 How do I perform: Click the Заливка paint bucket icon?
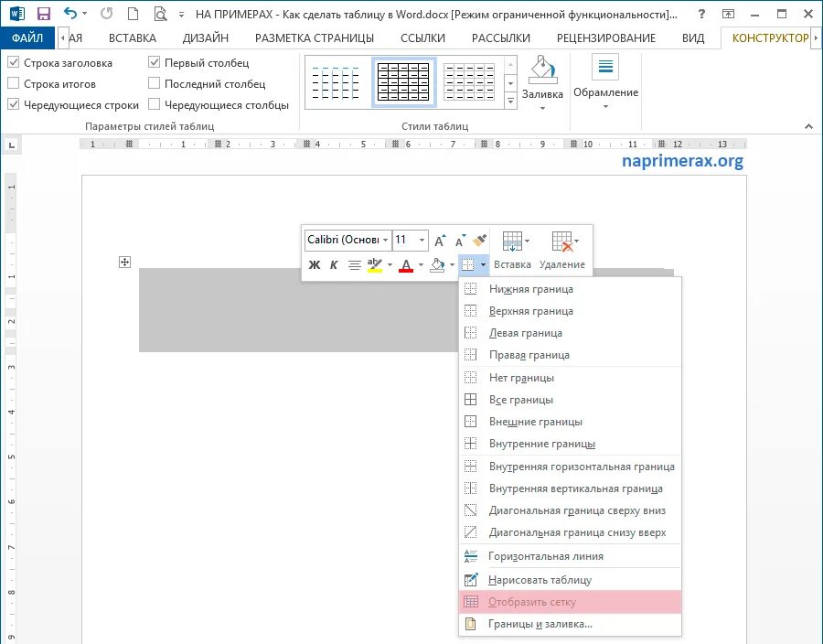tap(542, 70)
